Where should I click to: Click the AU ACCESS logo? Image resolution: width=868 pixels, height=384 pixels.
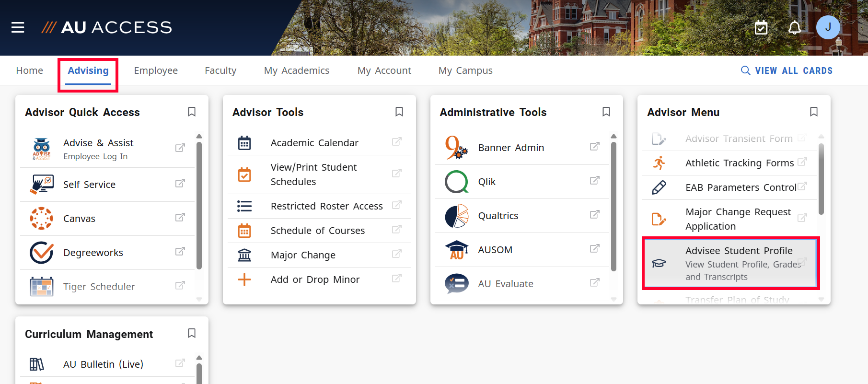point(106,27)
